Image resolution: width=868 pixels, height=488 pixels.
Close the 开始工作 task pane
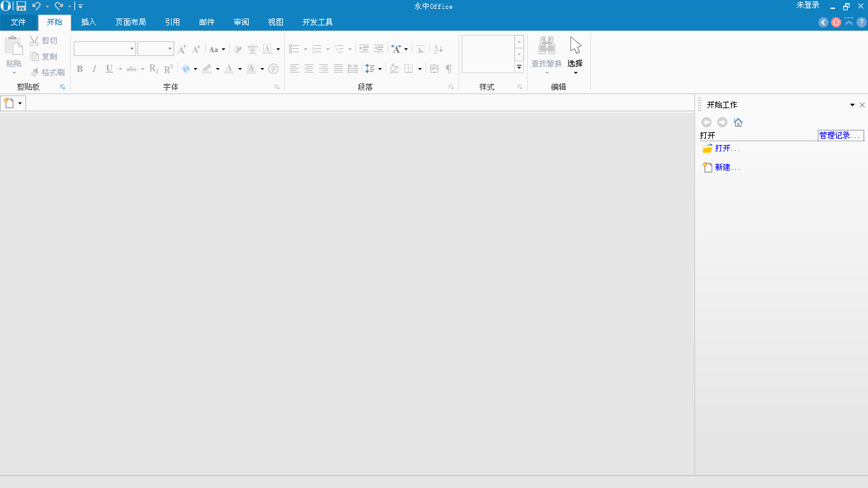(862, 105)
